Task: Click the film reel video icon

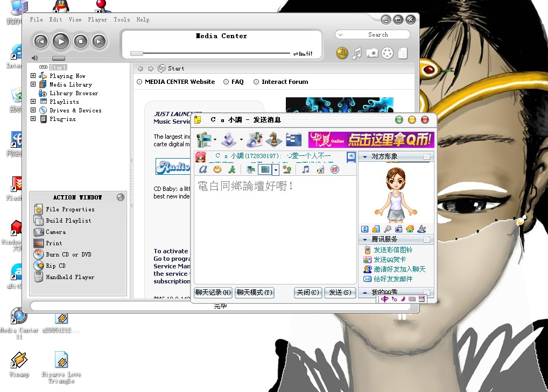Action: coord(387,53)
